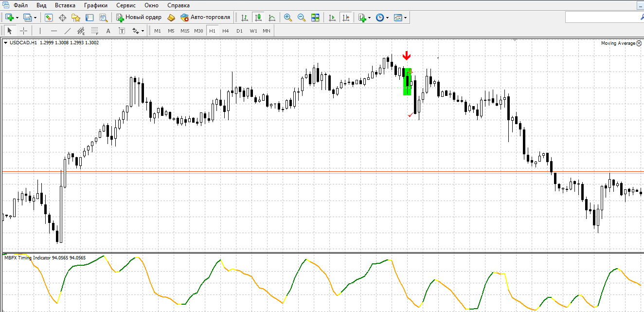Open the Графики menu
Image resolution: width=644 pixels, height=312 pixels.
coord(96,5)
